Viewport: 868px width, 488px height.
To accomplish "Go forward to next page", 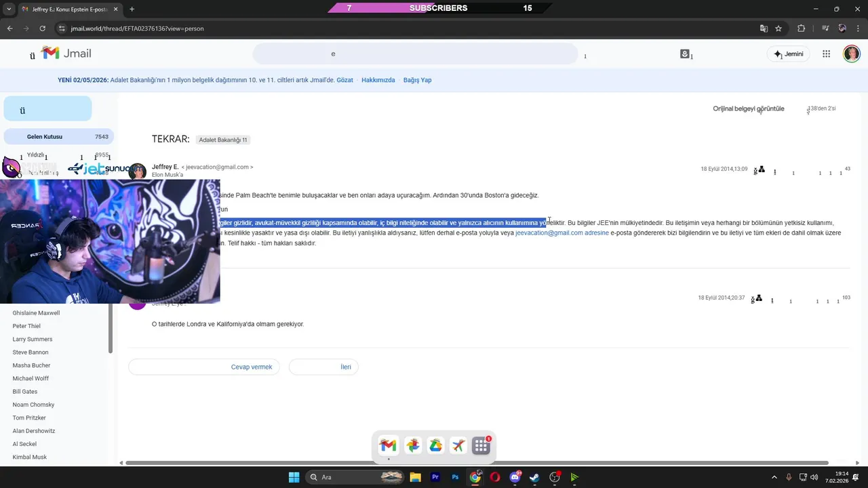I will pos(26,28).
